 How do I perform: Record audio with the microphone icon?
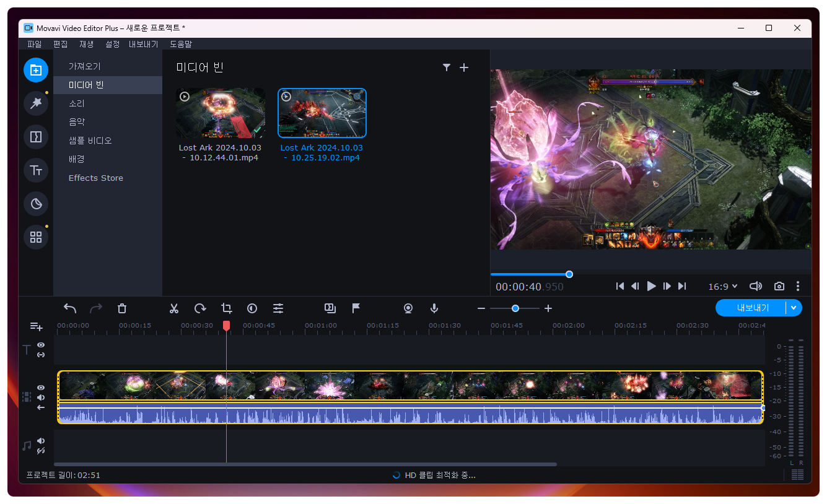[434, 308]
